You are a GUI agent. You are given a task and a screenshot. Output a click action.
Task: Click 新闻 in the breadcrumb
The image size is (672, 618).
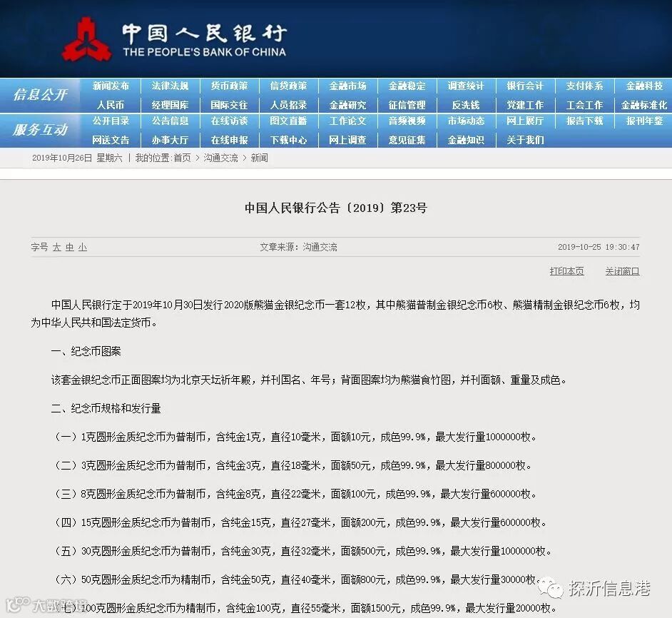(x=259, y=158)
